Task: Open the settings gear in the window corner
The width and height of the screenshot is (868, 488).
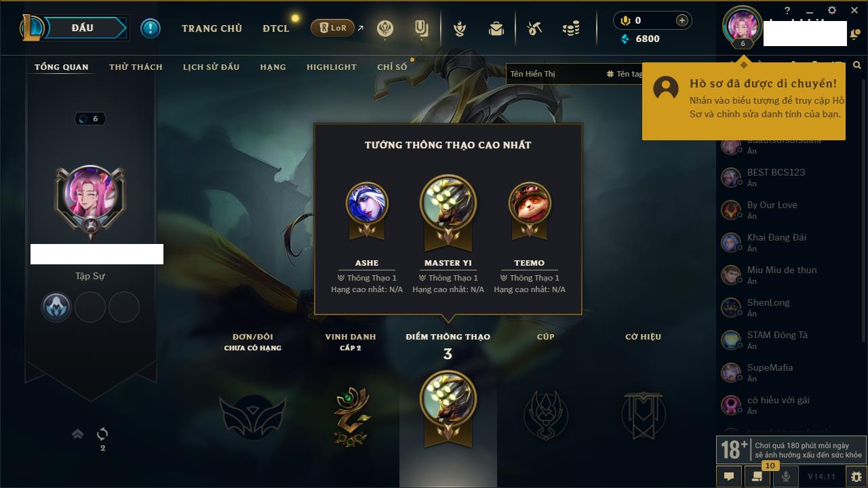Action: 832,10
